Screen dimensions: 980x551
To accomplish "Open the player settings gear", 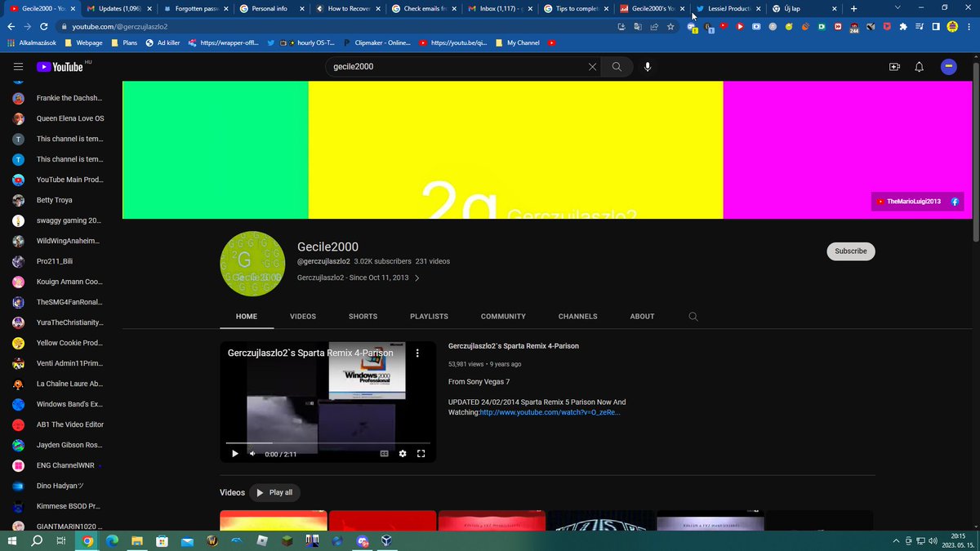I will click(403, 454).
